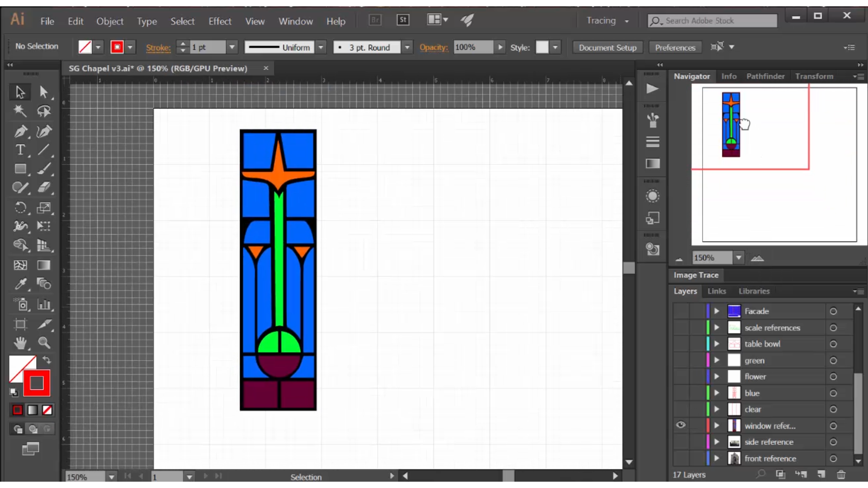This screenshot has height=488, width=868.
Task: Select the Rectangle tool
Action: (20, 169)
